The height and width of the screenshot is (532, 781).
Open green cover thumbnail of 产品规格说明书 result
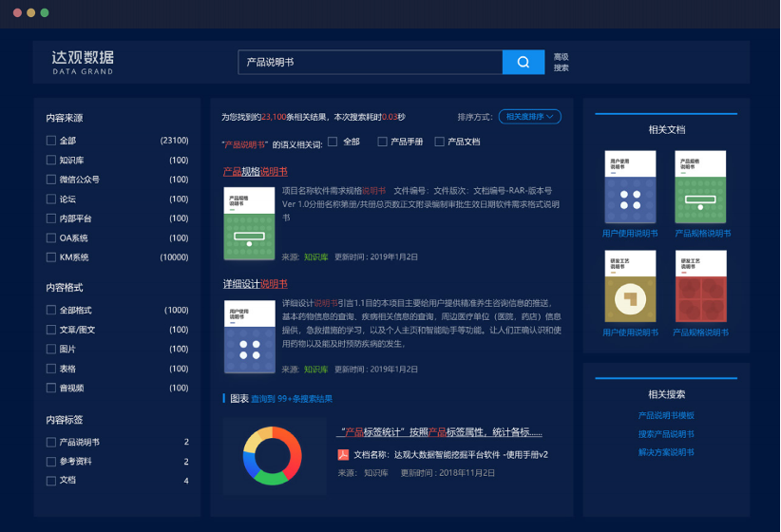(248, 223)
